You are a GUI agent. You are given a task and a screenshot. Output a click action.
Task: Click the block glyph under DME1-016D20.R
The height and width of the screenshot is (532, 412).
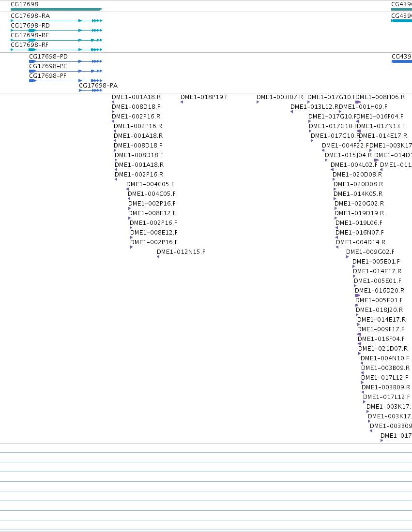coord(357,296)
